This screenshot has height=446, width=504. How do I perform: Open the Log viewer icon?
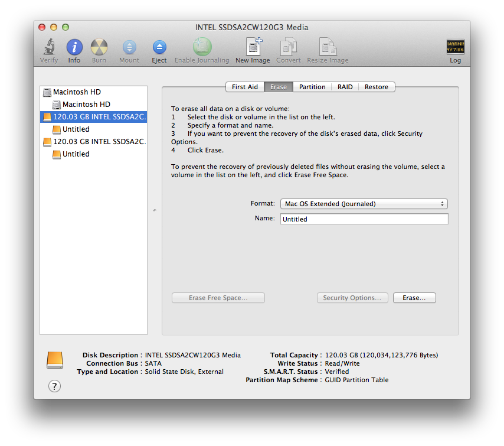coord(455,47)
